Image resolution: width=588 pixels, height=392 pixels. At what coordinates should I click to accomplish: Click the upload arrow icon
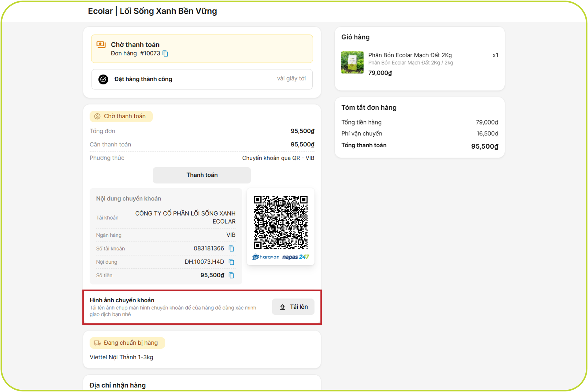pyautogui.click(x=283, y=307)
